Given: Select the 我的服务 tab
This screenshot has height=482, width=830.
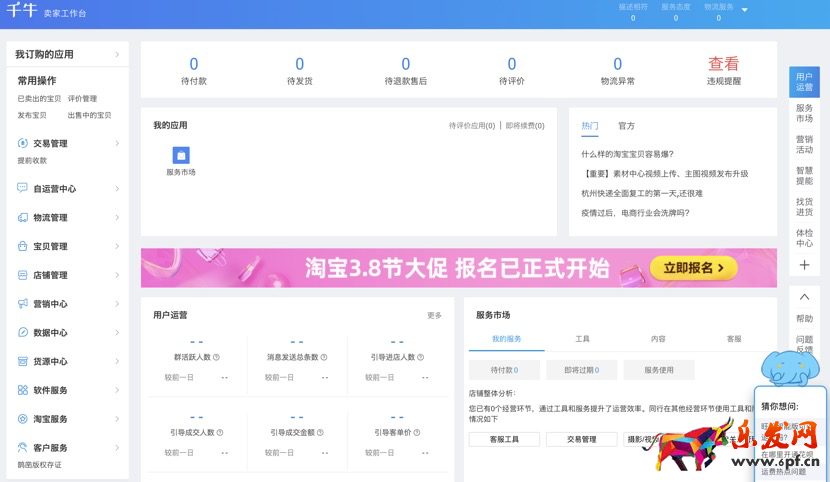Looking at the screenshot, I should [507, 339].
